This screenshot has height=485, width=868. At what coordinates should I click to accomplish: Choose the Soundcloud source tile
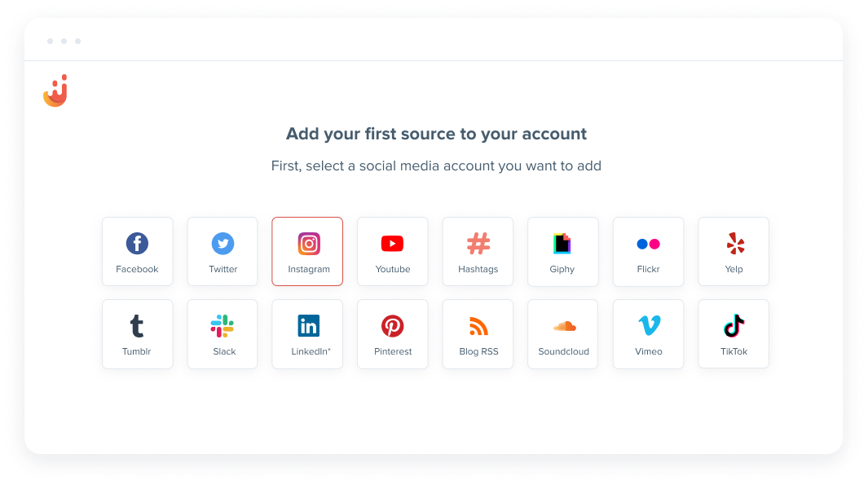pos(563,334)
